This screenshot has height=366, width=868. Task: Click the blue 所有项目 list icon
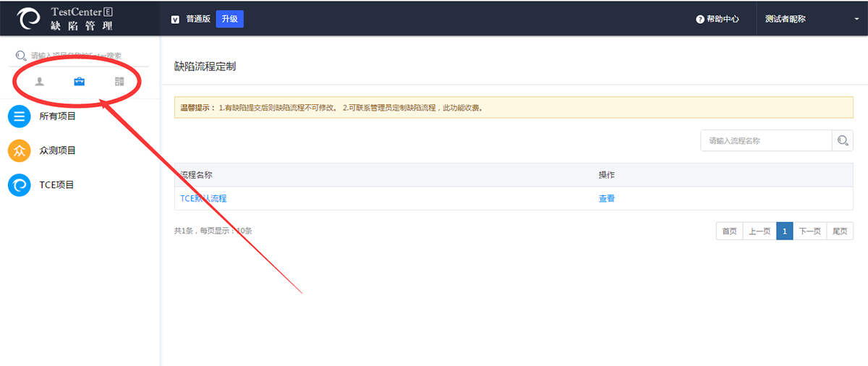(x=20, y=116)
